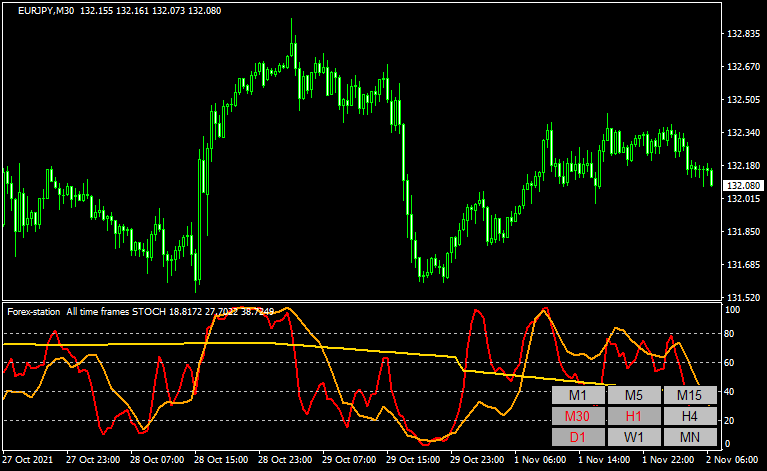Click the 80 level on stochastic scale

pyautogui.click(x=731, y=333)
